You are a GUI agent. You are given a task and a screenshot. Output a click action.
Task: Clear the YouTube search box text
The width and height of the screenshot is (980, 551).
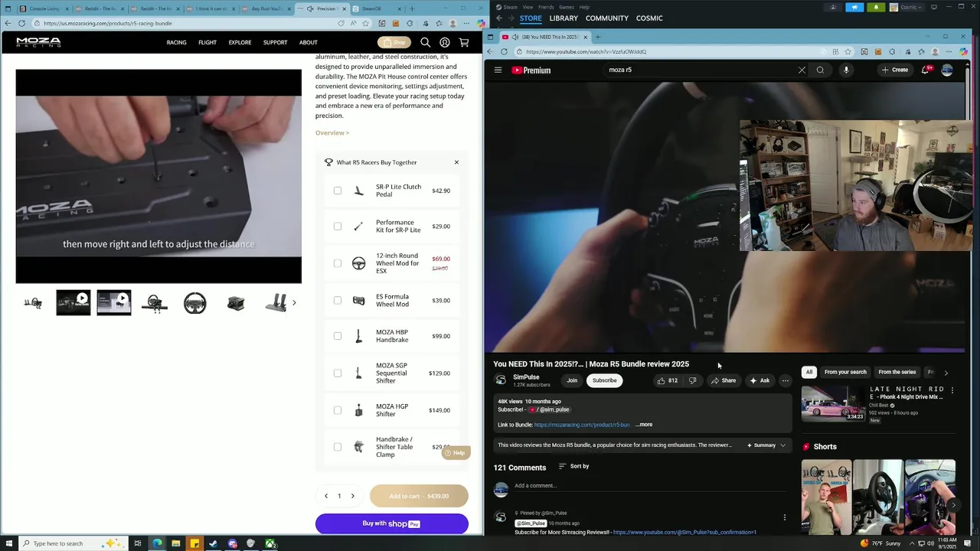[802, 70]
